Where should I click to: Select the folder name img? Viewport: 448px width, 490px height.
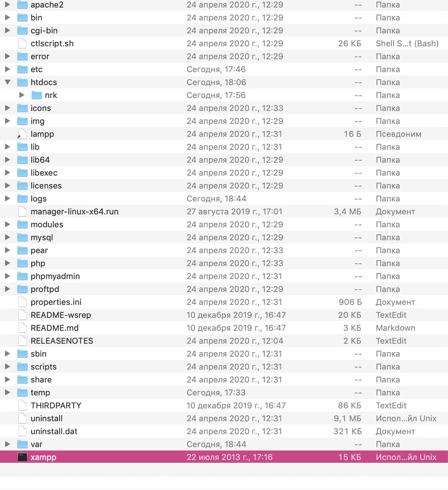point(38,121)
